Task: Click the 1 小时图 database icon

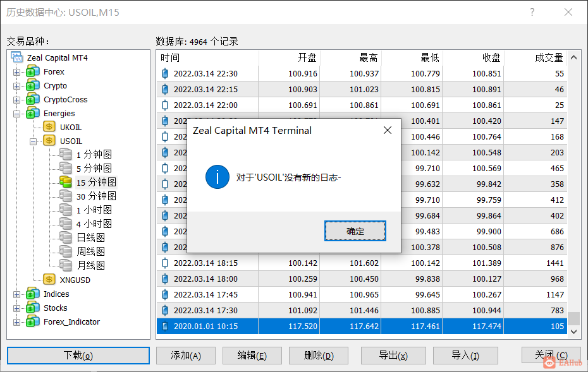Action: click(66, 210)
